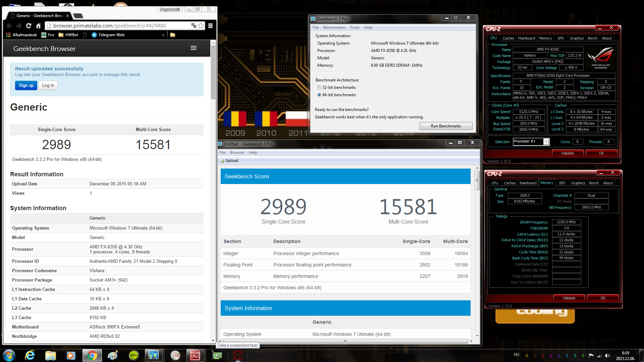Open Windows Media Player from the taskbar
This screenshot has height=362, width=644.
[71, 355]
